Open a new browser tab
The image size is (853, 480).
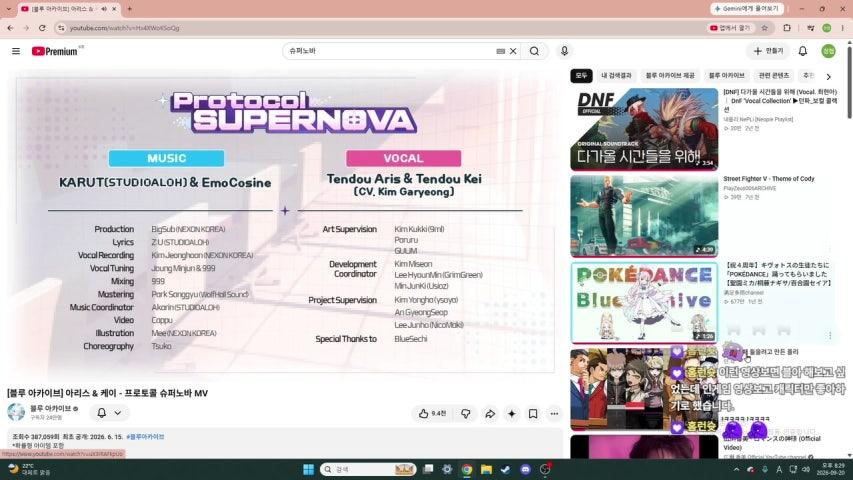(x=129, y=9)
